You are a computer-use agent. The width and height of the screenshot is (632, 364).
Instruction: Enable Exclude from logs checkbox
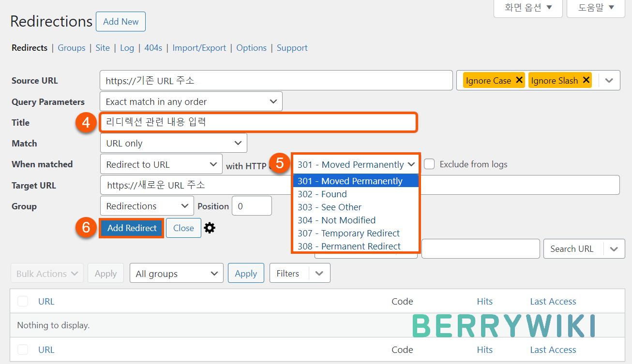[429, 164]
